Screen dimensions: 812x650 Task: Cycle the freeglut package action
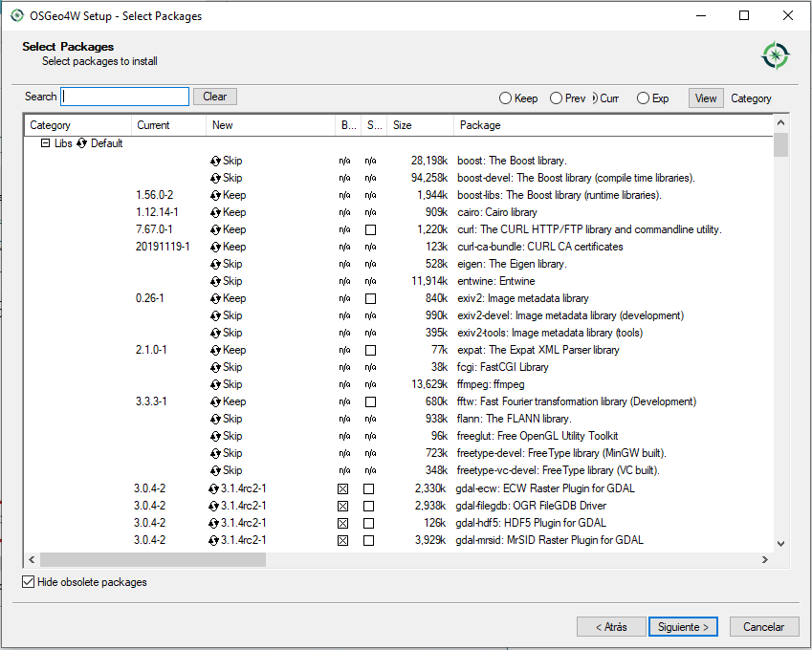(215, 436)
